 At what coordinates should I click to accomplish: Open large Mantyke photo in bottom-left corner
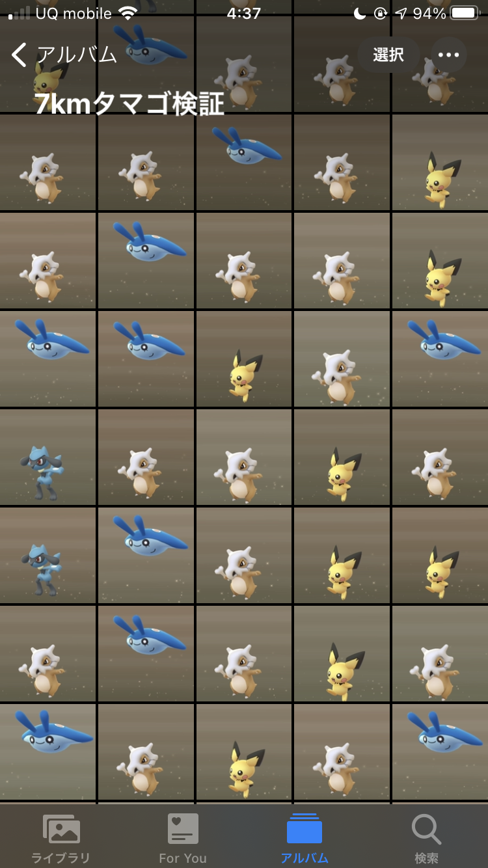(48, 752)
